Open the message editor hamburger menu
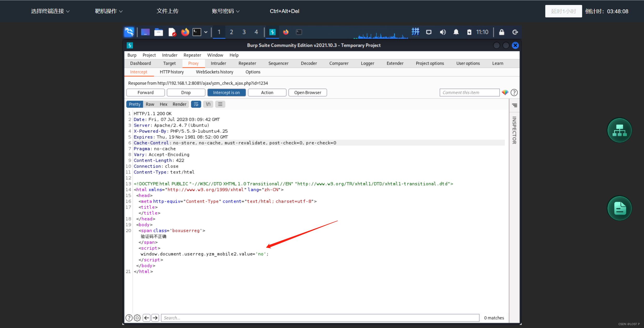 pyautogui.click(x=220, y=104)
